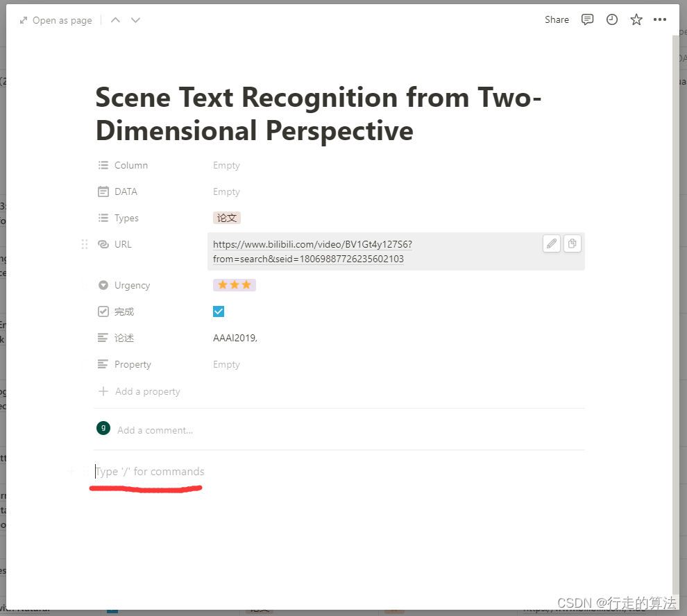The image size is (687, 616).
Task: Click the Property text-type icon
Action: tap(103, 364)
